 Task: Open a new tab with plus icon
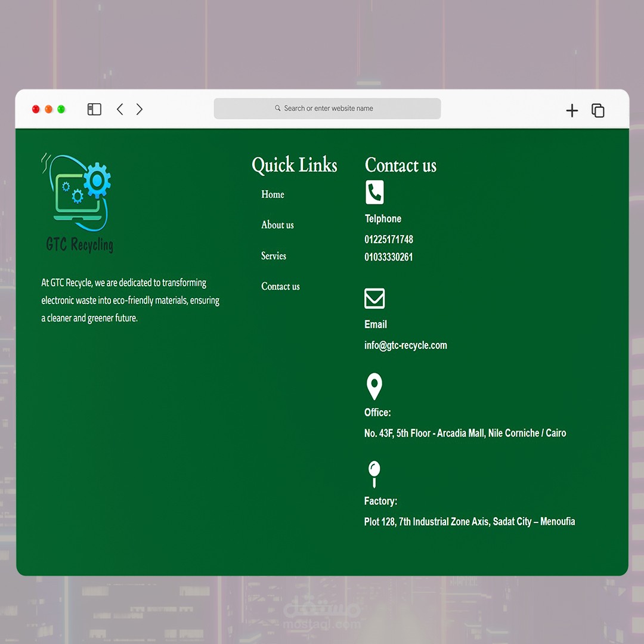coord(572,110)
